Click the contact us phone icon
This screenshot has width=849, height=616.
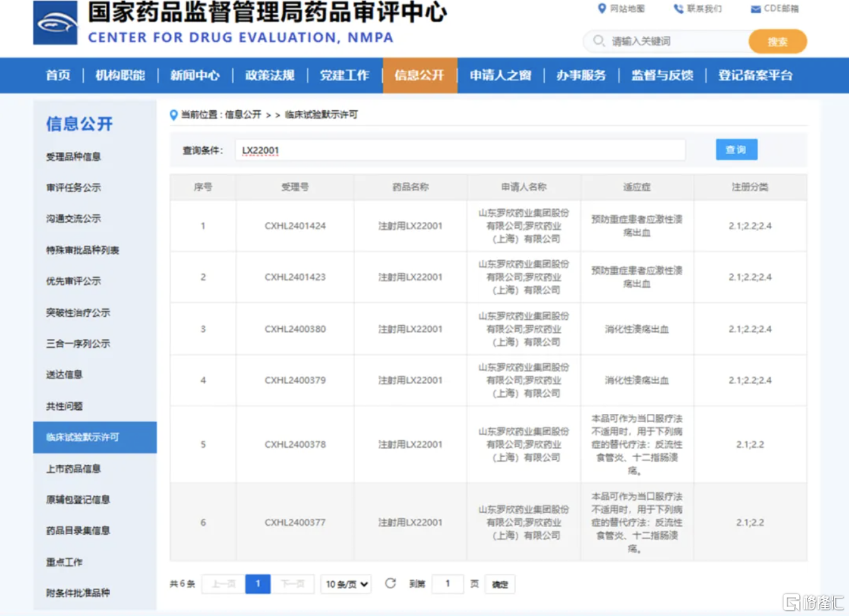pos(678,9)
